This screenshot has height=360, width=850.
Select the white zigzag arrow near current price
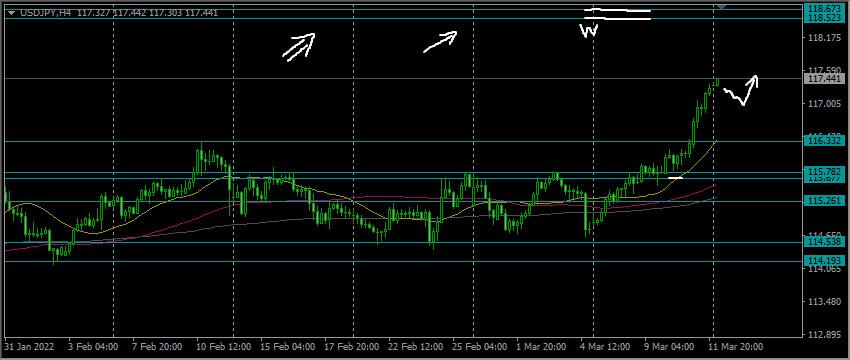(x=741, y=90)
